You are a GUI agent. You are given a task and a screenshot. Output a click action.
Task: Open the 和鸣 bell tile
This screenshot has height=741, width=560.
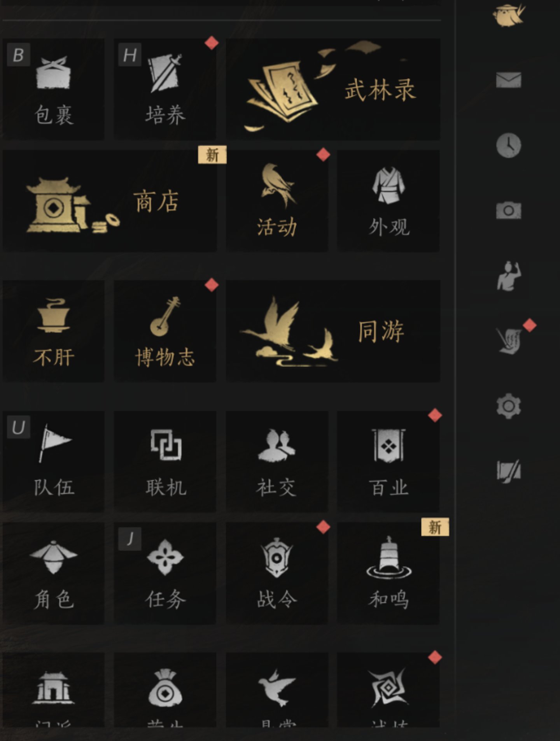pos(388,573)
